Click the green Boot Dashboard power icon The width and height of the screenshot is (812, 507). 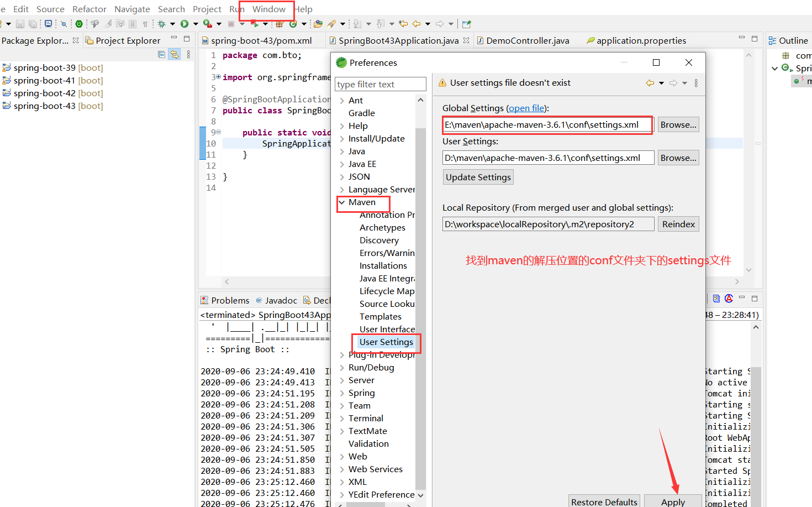(79, 24)
